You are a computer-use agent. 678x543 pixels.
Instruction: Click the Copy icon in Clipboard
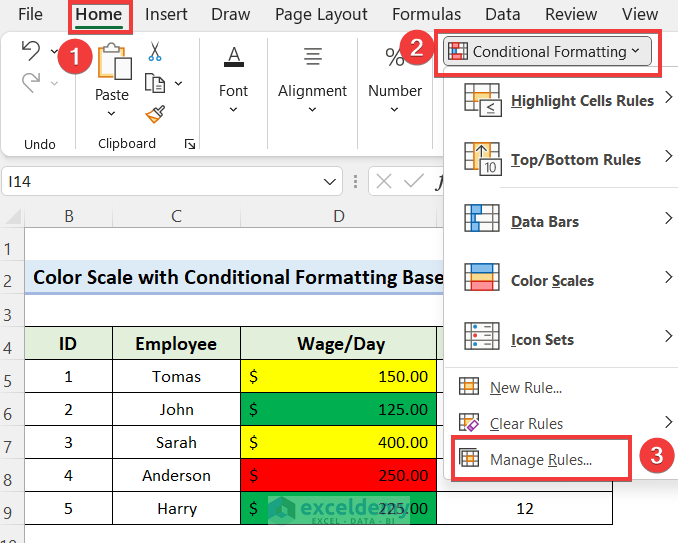(155, 83)
